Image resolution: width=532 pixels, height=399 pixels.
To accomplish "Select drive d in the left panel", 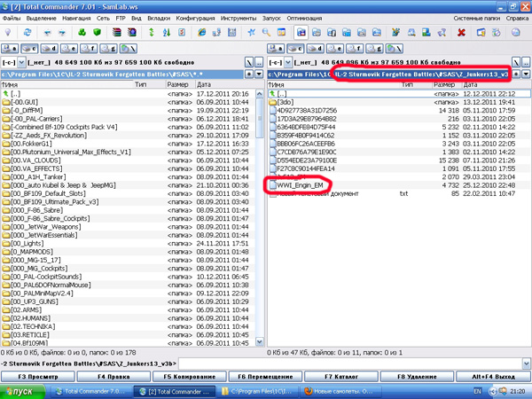I will 49,49.
